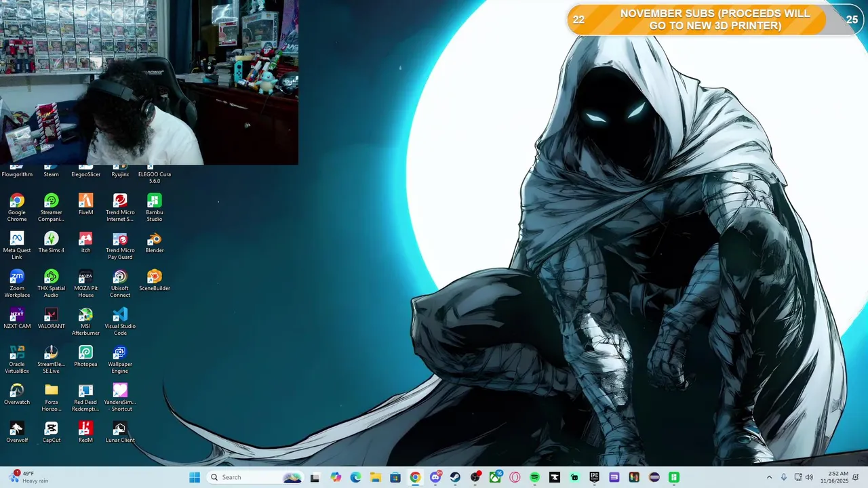Open the Heavy rain weather widget
Image resolution: width=868 pixels, height=488 pixels.
30,477
